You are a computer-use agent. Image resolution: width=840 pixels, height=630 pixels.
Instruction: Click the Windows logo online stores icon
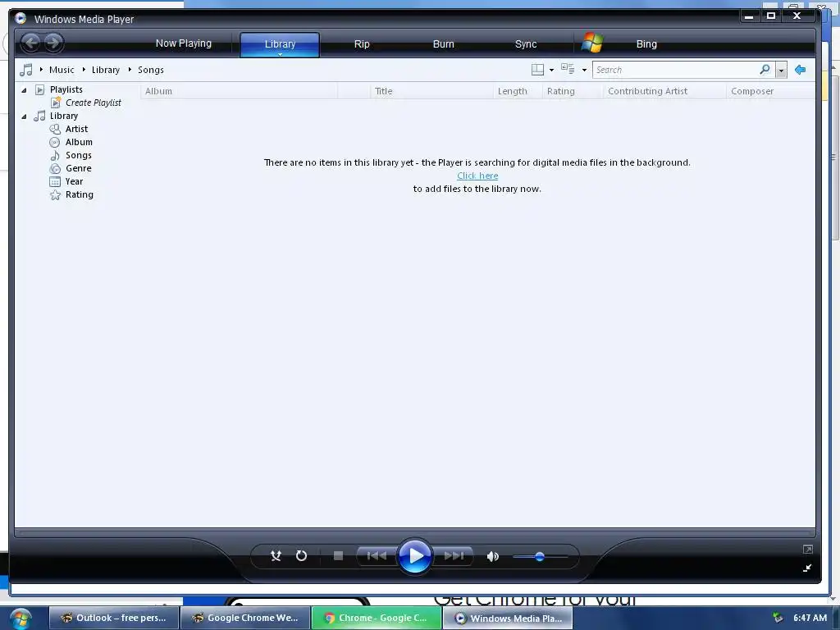point(592,43)
